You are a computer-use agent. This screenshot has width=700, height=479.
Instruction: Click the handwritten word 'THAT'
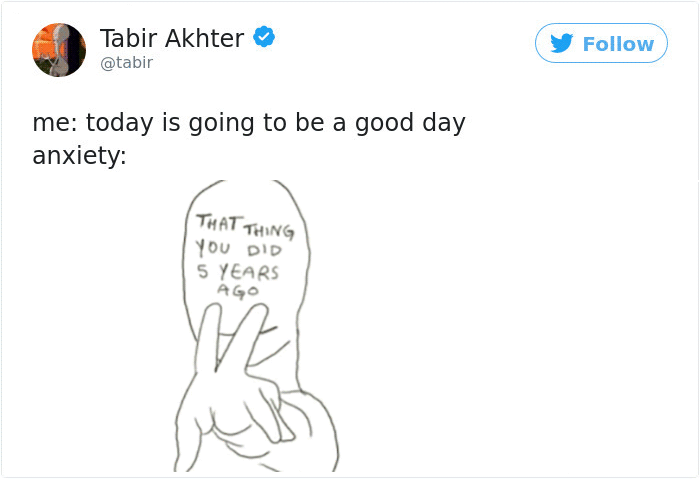tap(219, 222)
